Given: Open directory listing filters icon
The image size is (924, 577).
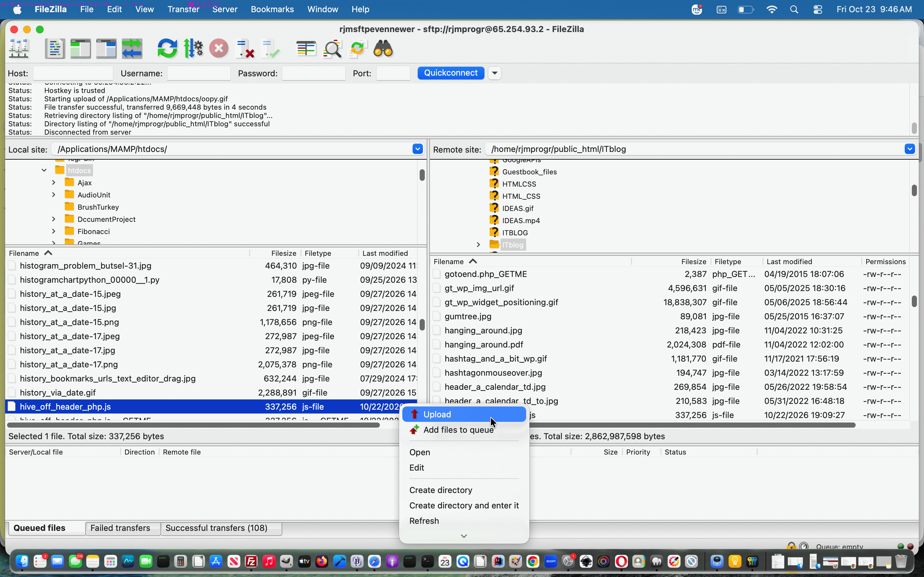Looking at the screenshot, I should (306, 49).
